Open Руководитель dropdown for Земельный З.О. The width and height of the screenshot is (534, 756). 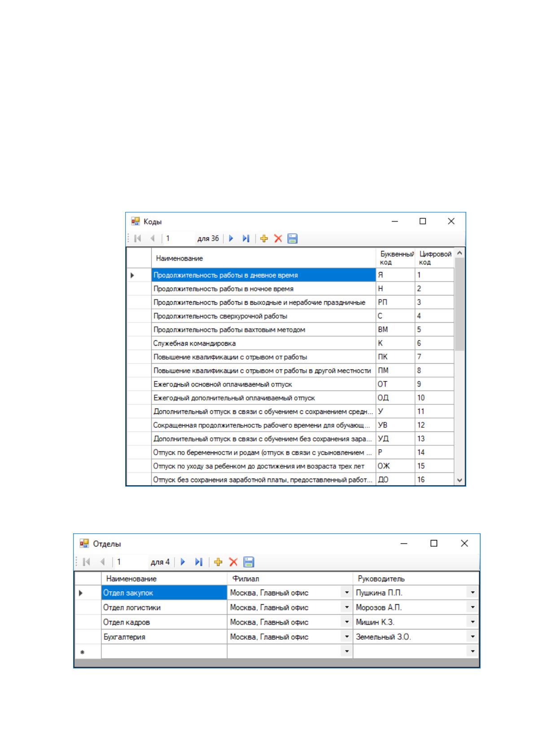473,637
